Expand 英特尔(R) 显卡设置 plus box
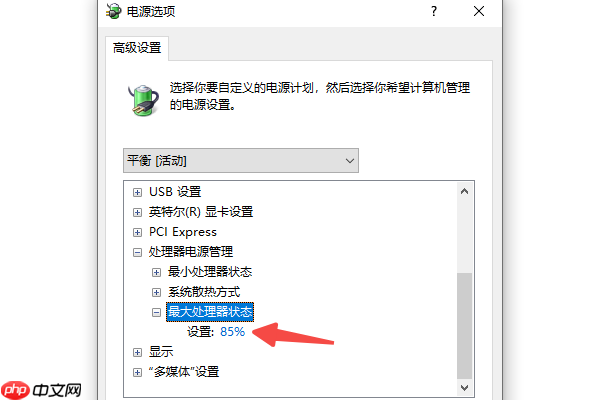 point(137,212)
